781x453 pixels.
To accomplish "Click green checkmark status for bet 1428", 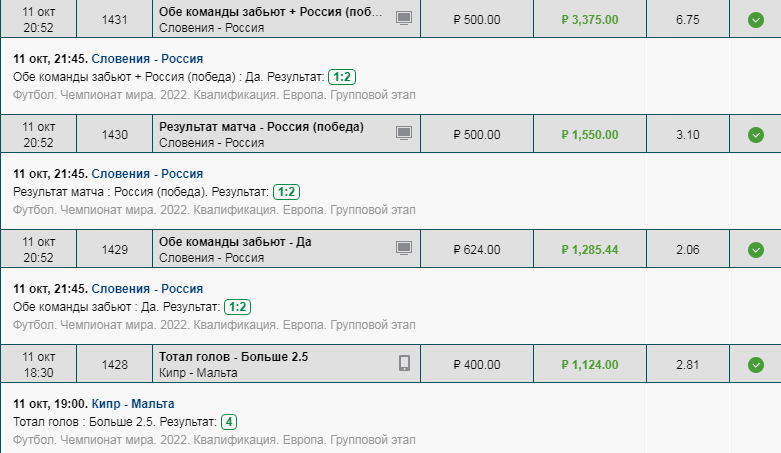I will pyautogui.click(x=756, y=365).
